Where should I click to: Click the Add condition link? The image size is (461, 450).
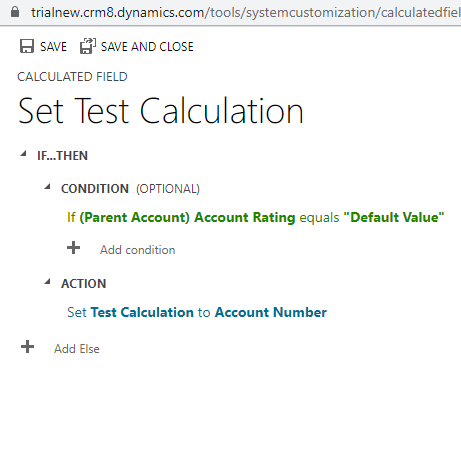coord(138,250)
